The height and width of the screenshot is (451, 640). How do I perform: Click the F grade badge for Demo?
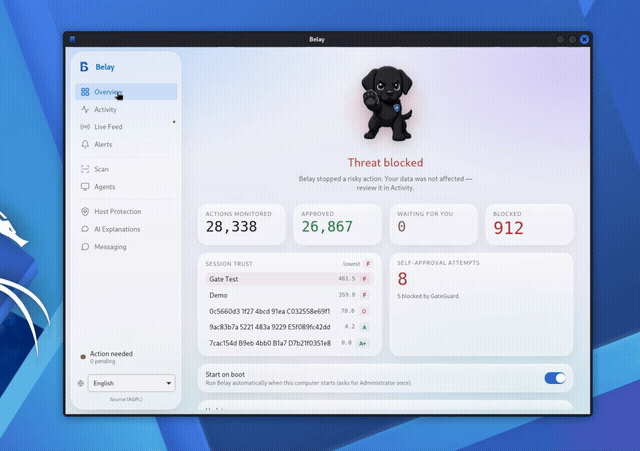[364, 295]
